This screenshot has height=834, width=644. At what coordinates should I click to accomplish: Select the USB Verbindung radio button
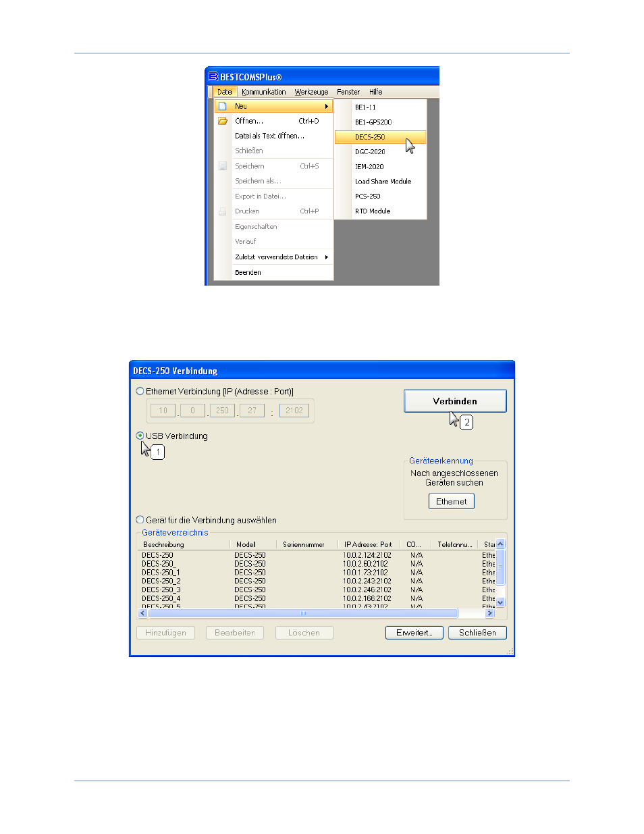pos(140,436)
